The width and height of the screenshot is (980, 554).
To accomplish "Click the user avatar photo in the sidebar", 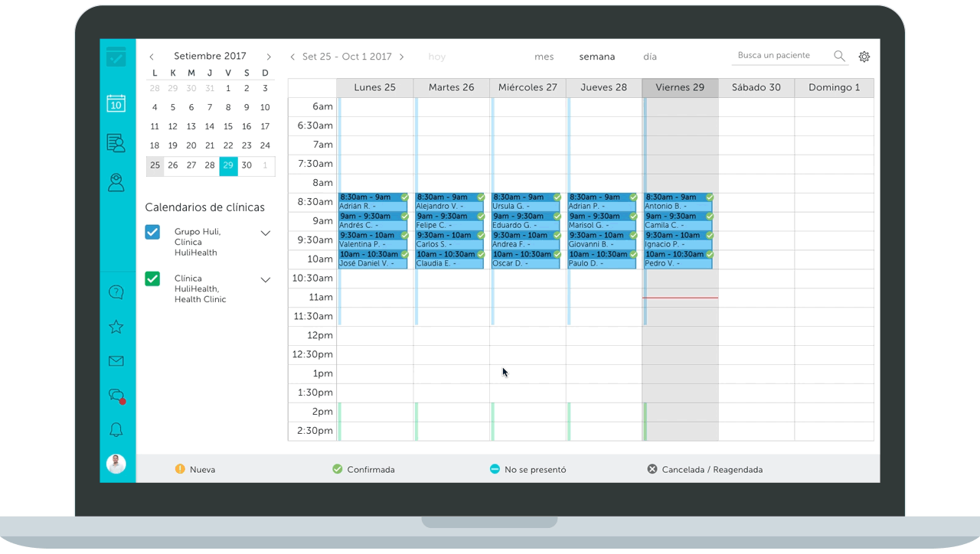I will coord(116,464).
